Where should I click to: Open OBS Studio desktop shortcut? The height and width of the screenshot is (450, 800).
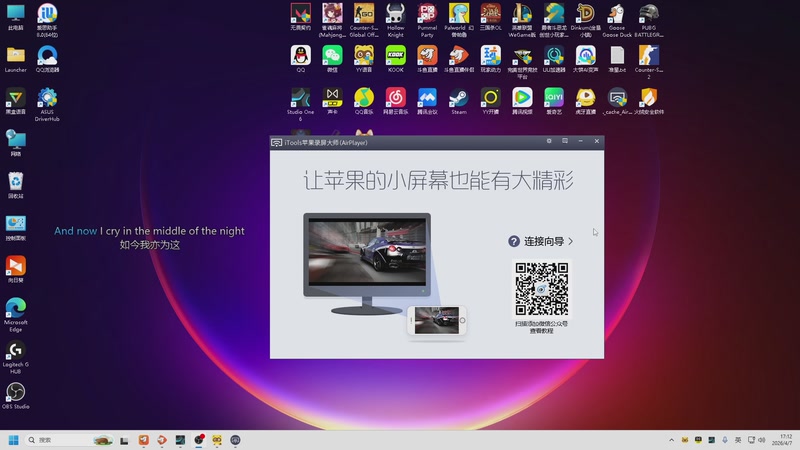pos(16,396)
